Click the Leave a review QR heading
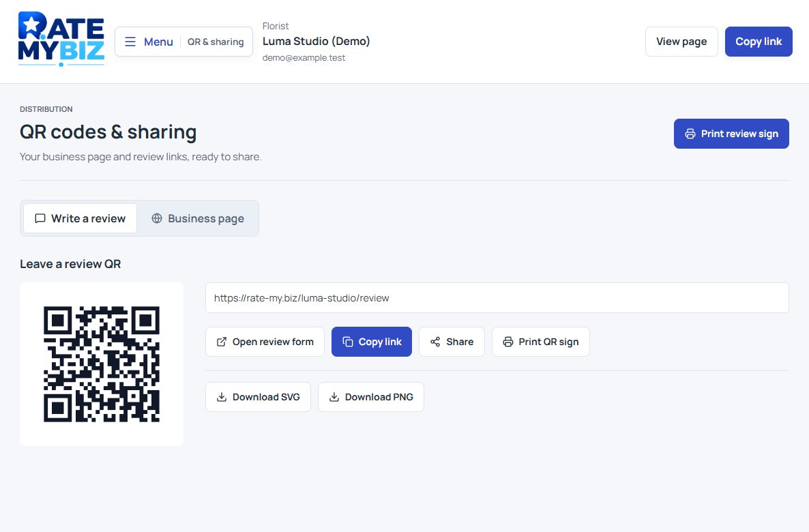Screen dimensions: 809x532 70,264
